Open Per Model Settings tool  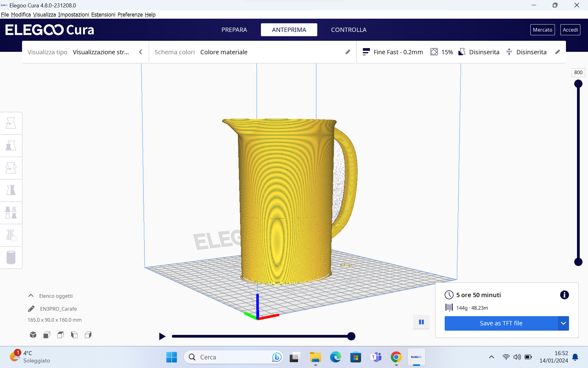click(x=11, y=213)
